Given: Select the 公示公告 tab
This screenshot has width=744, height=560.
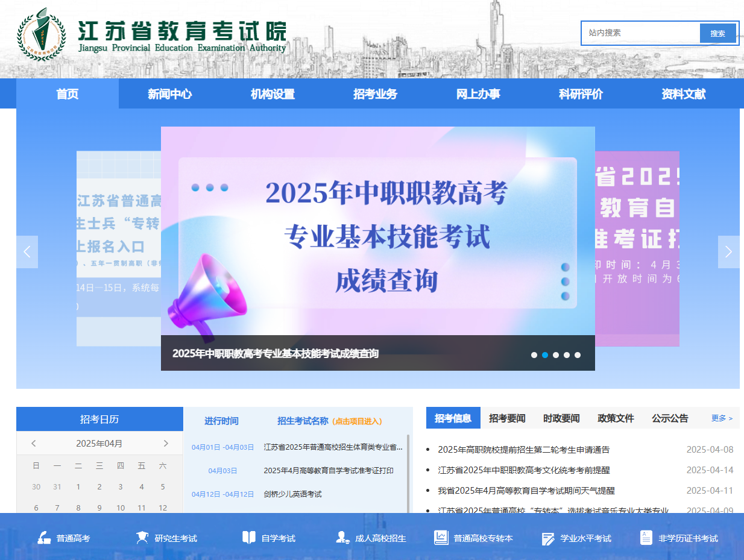Looking at the screenshot, I should (669, 418).
